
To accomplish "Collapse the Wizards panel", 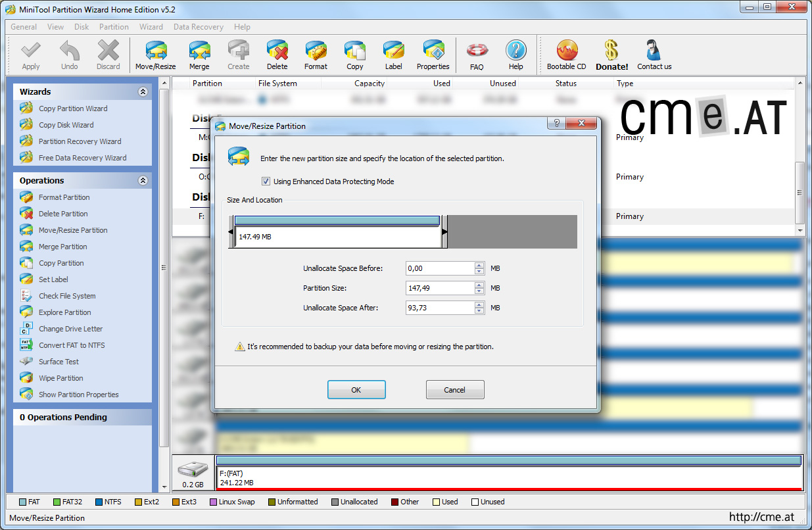I will [x=143, y=92].
